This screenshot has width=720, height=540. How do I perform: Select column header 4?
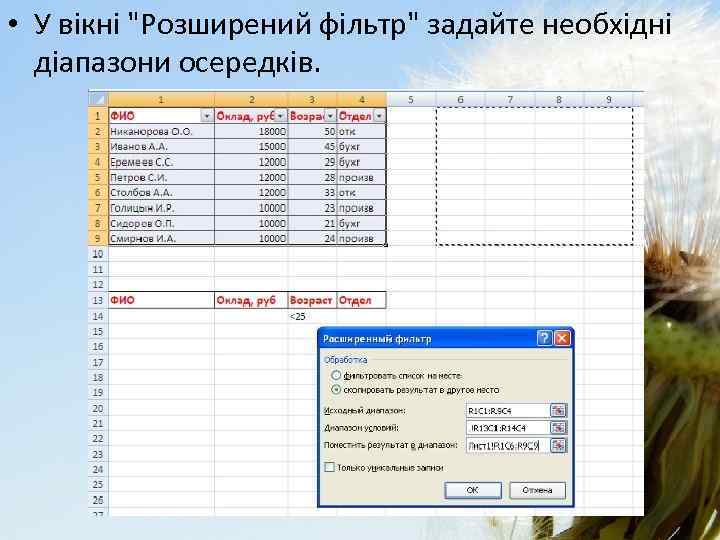coord(361,99)
